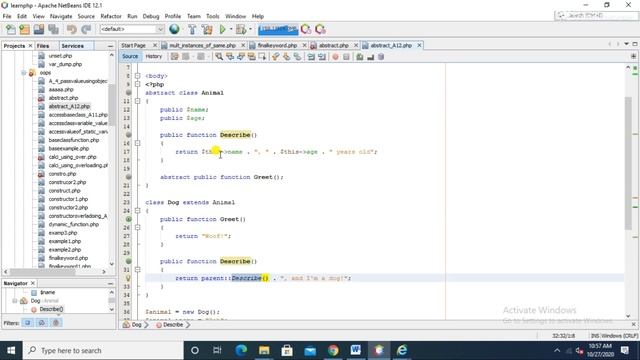Open the Tools menu
This screenshot has height=360, width=640.
pos(213,16)
